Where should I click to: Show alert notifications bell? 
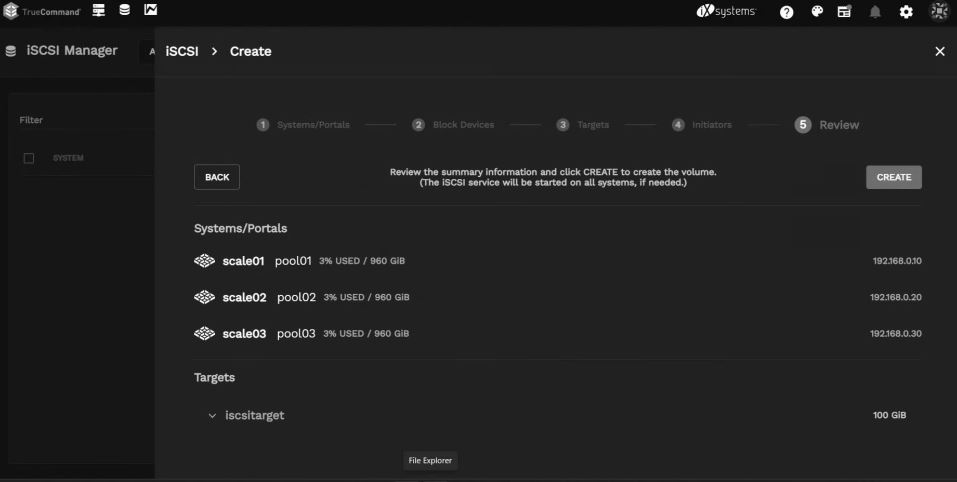coord(877,12)
